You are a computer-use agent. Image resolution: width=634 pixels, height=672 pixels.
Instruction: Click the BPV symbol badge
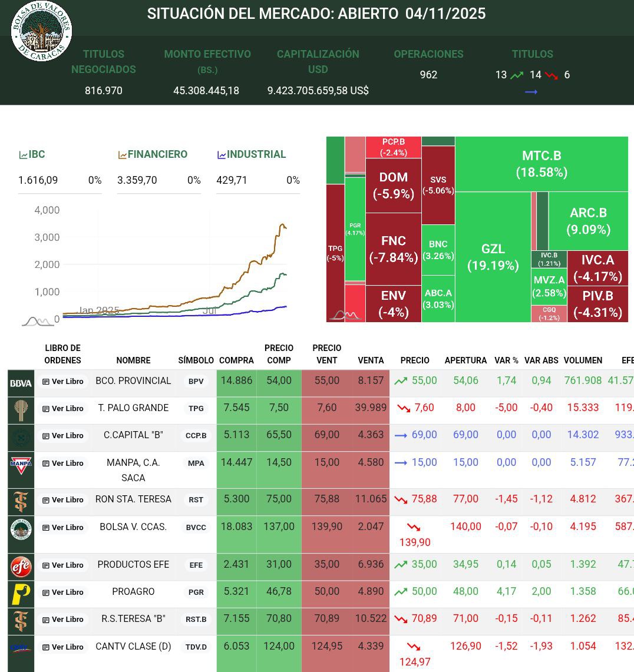coord(196,382)
